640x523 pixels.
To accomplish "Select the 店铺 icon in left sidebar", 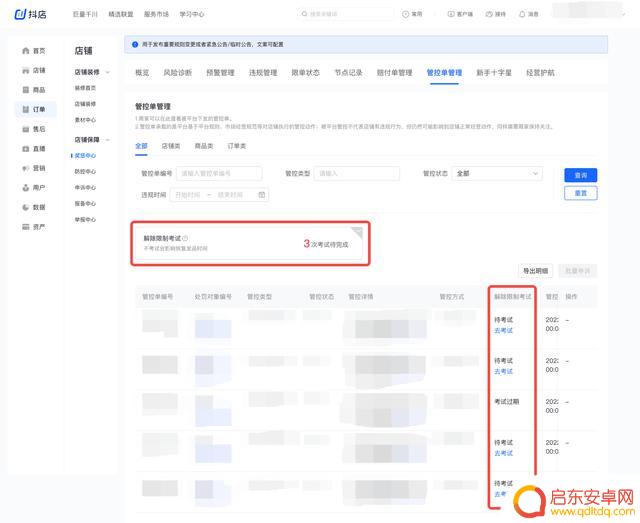I will point(26,70).
